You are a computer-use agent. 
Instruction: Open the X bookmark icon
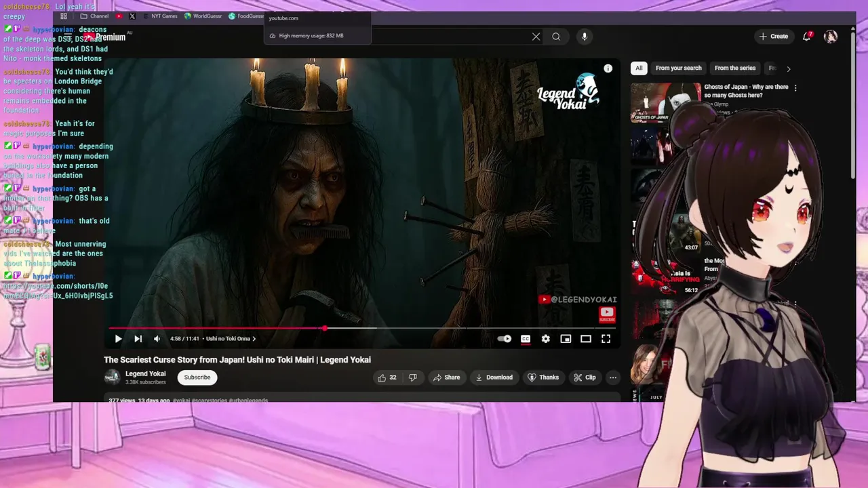point(132,16)
